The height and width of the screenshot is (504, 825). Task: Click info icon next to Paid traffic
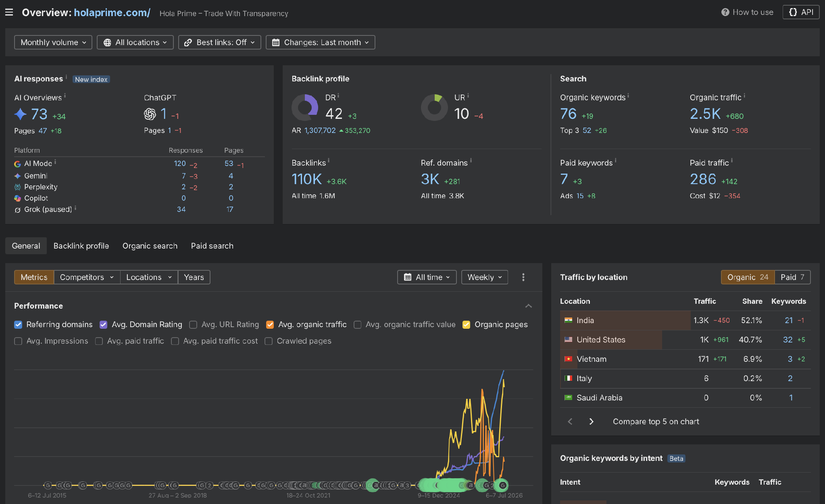(x=732, y=161)
